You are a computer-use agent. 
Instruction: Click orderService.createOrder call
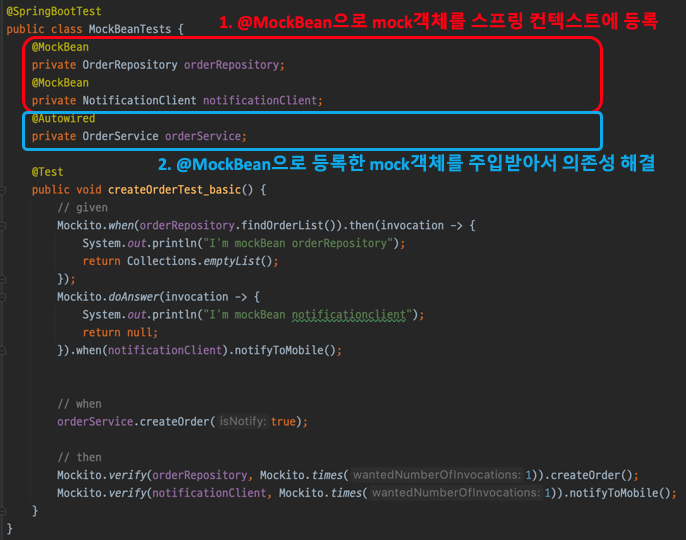coord(133,422)
